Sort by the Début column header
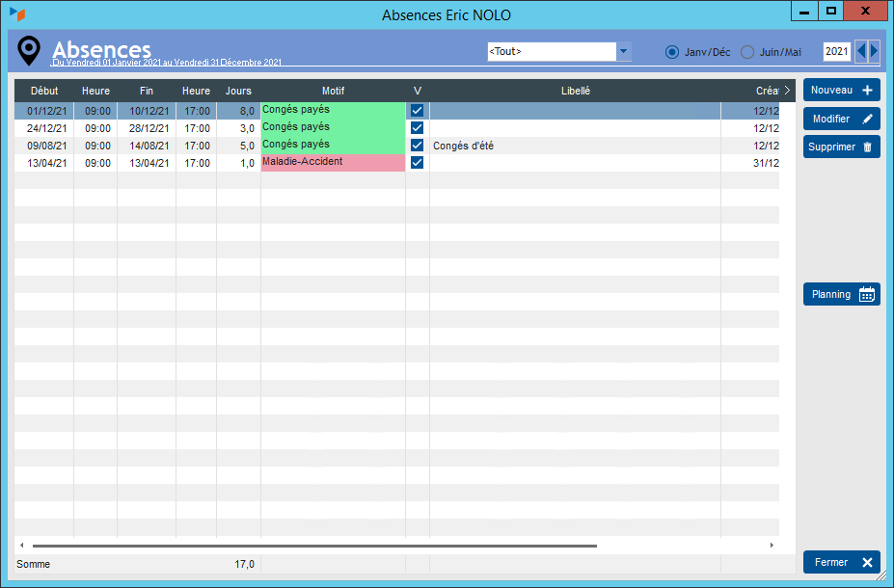This screenshot has height=588, width=894. 44,91
